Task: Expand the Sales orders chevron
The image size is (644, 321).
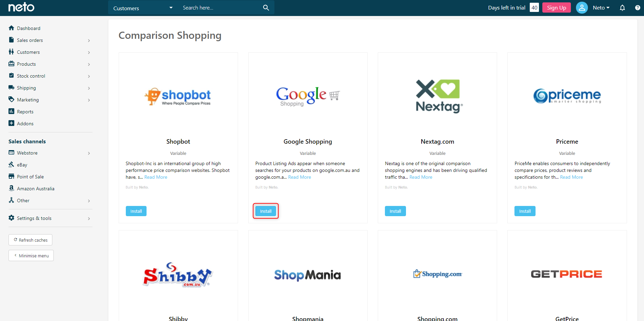Action: tap(89, 41)
